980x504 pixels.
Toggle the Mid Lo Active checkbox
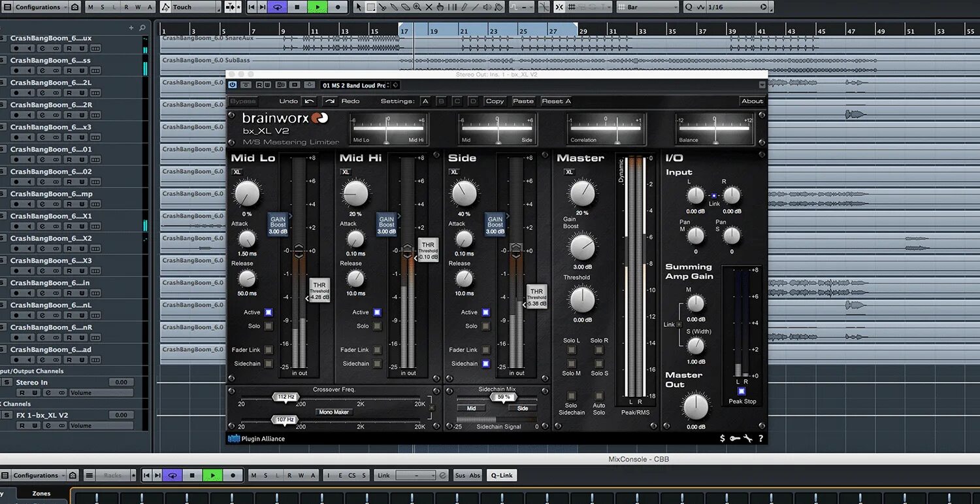(x=269, y=312)
